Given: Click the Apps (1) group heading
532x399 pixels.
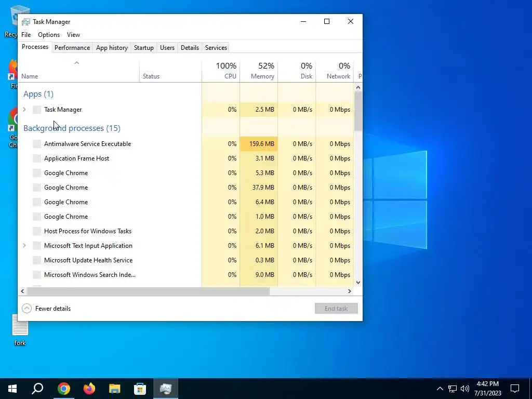Looking at the screenshot, I should [x=38, y=94].
